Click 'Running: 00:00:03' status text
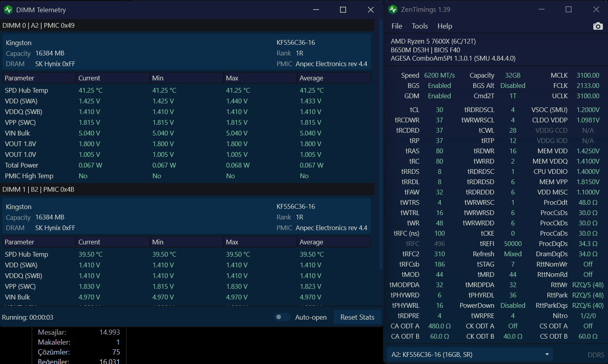 click(x=28, y=317)
